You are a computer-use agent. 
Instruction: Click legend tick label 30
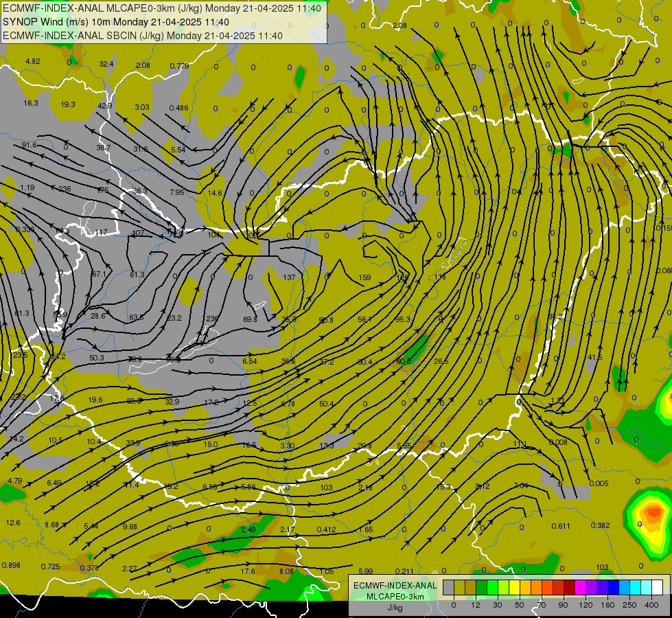click(498, 605)
